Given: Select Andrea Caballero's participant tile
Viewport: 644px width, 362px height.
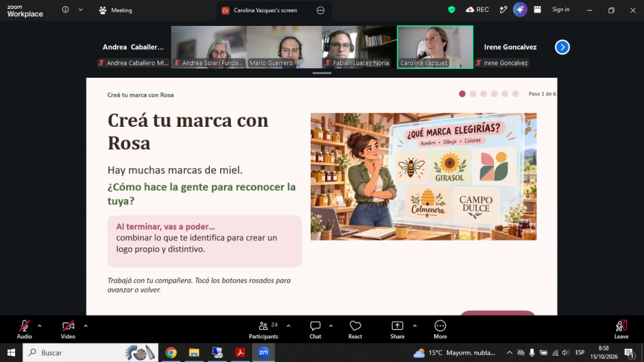Looking at the screenshot, I should tap(133, 47).
